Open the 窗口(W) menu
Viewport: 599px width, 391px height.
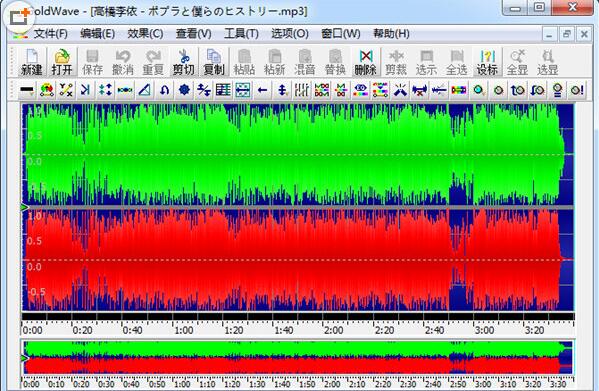pos(340,34)
